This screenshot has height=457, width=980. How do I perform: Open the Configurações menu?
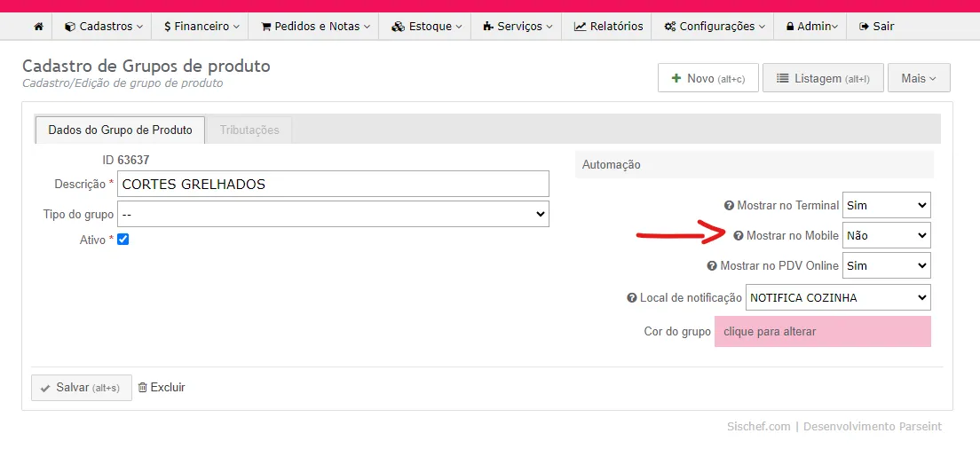714,27
